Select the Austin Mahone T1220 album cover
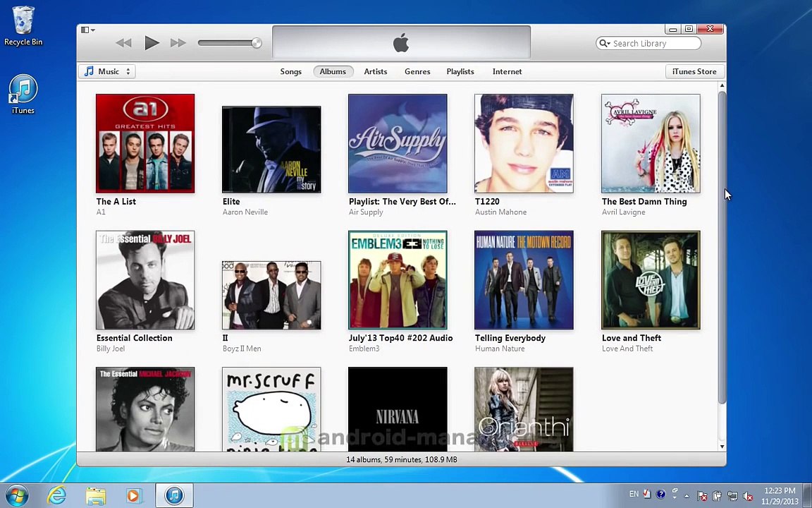The height and width of the screenshot is (508, 812). pos(524,144)
